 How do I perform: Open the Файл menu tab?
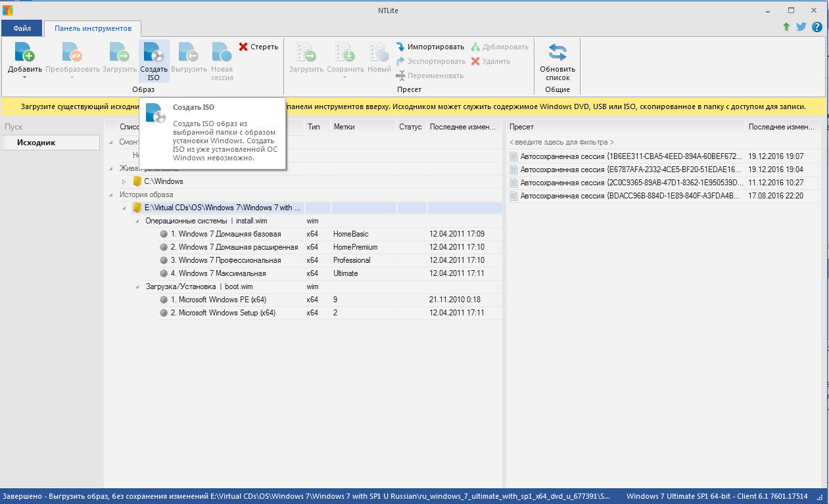pos(22,28)
